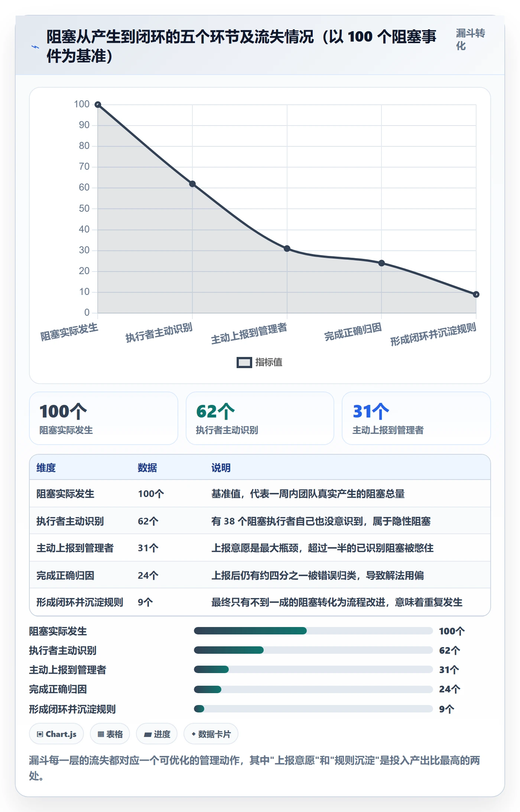Select the chart point at 主动上报到管理者 (31)

click(x=287, y=249)
